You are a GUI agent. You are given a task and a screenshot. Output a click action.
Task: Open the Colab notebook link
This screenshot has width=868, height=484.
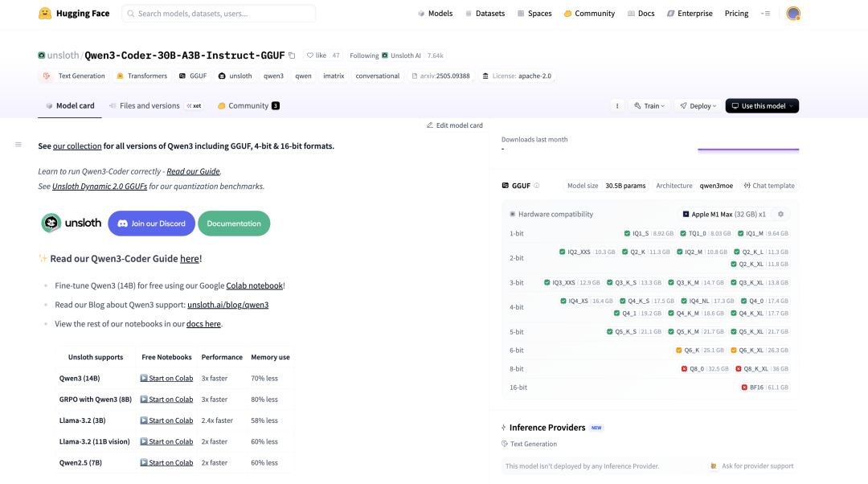[x=254, y=285]
